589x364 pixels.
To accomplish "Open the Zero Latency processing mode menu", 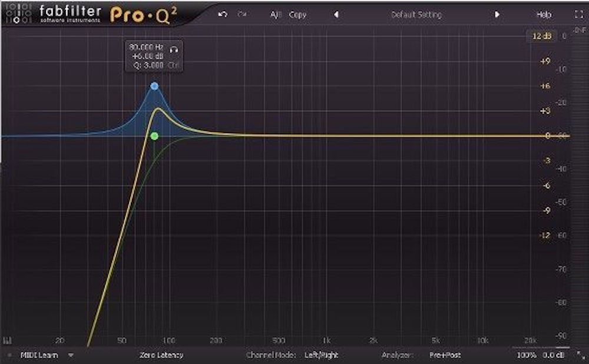I will pos(161,355).
